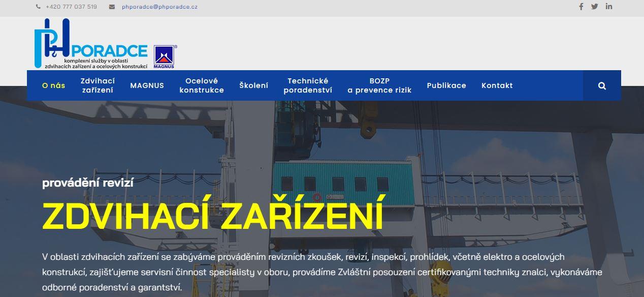Open BOZP a prevence rizik menu
644x297 pixels.
tap(379, 85)
